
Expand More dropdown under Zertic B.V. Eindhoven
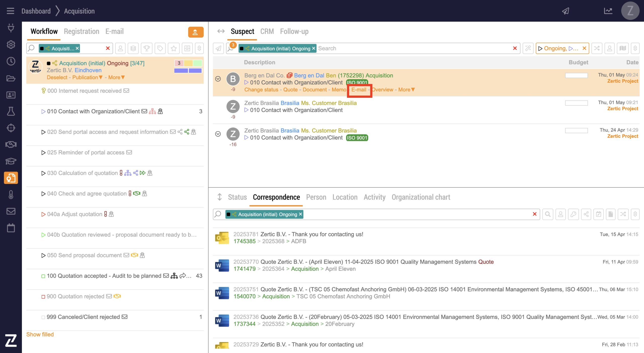click(116, 77)
